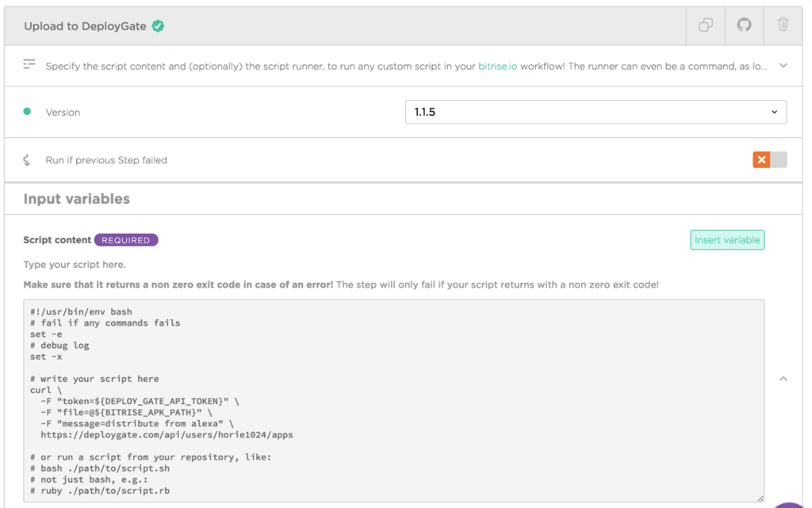Click the Run if previous Step failed label
Image resolution: width=812 pixels, height=508 pixels.
(x=106, y=160)
